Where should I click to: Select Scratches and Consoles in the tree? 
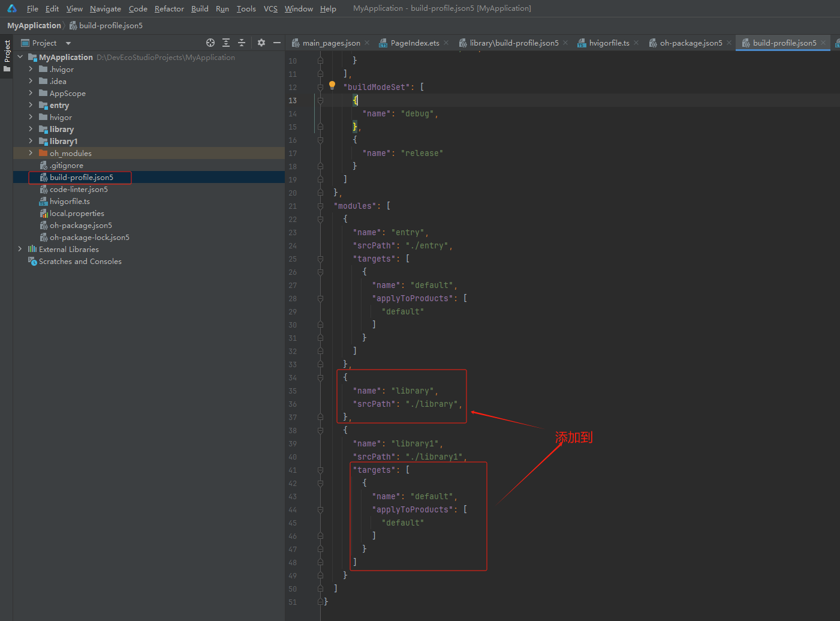[x=80, y=261]
